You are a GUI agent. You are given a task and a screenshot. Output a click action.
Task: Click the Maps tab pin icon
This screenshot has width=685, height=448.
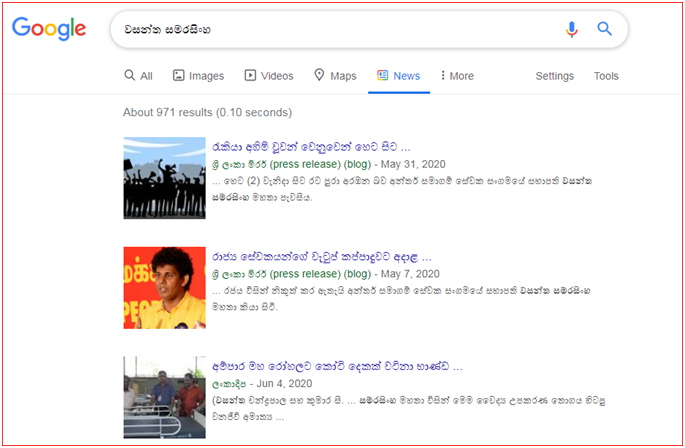[319, 76]
